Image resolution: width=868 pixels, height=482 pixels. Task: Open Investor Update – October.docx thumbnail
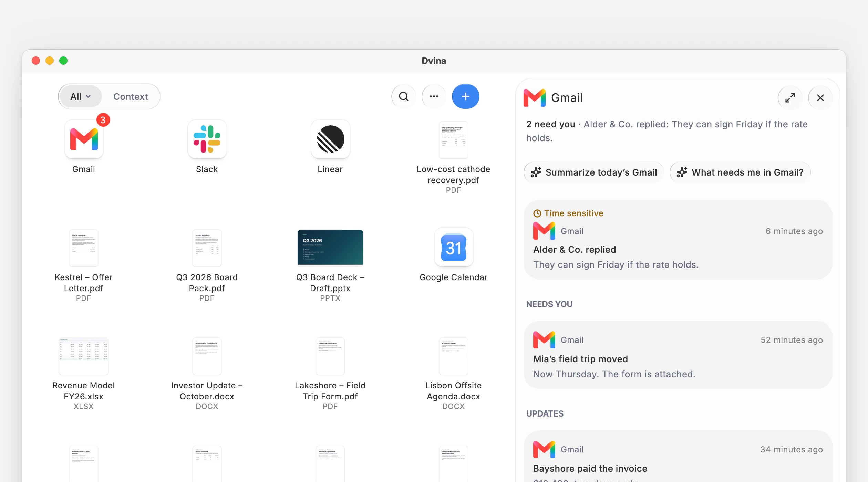click(x=207, y=356)
